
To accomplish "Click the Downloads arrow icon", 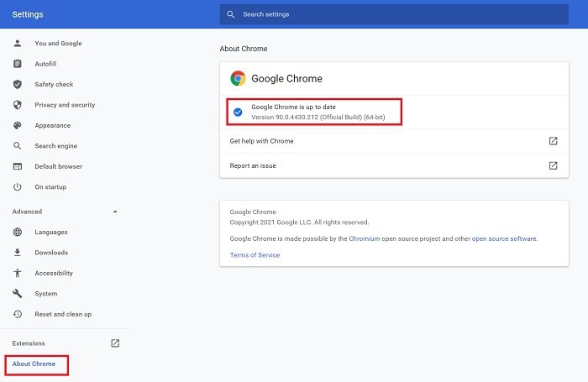I will tap(18, 253).
